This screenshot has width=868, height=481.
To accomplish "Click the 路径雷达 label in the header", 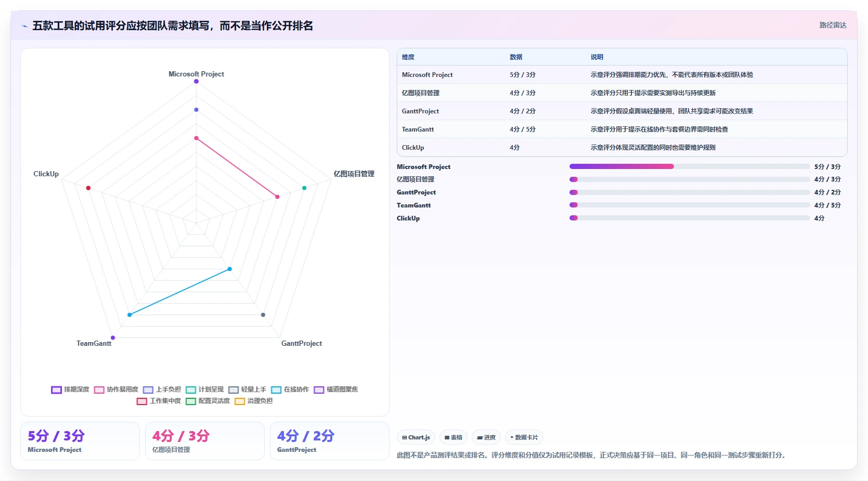I will click(x=833, y=25).
